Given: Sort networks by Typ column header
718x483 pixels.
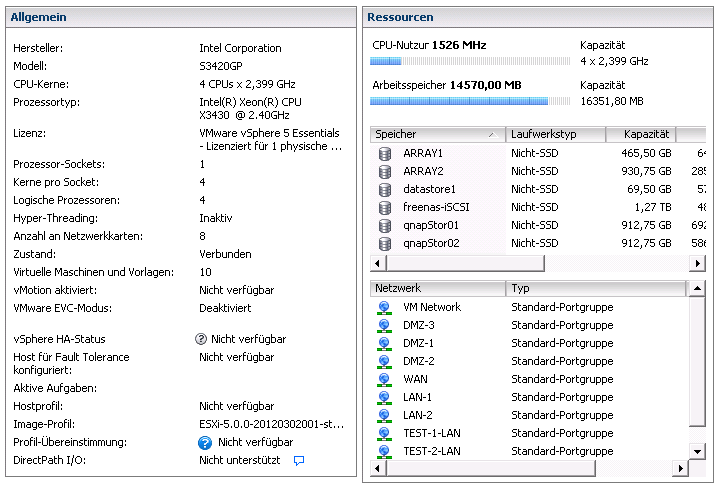Looking at the screenshot, I should point(595,288).
